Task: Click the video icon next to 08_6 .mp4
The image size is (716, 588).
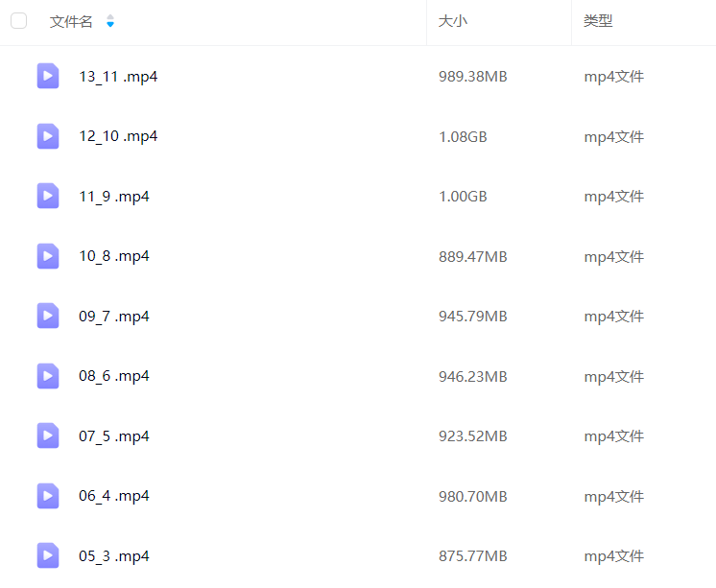Action: [48, 376]
